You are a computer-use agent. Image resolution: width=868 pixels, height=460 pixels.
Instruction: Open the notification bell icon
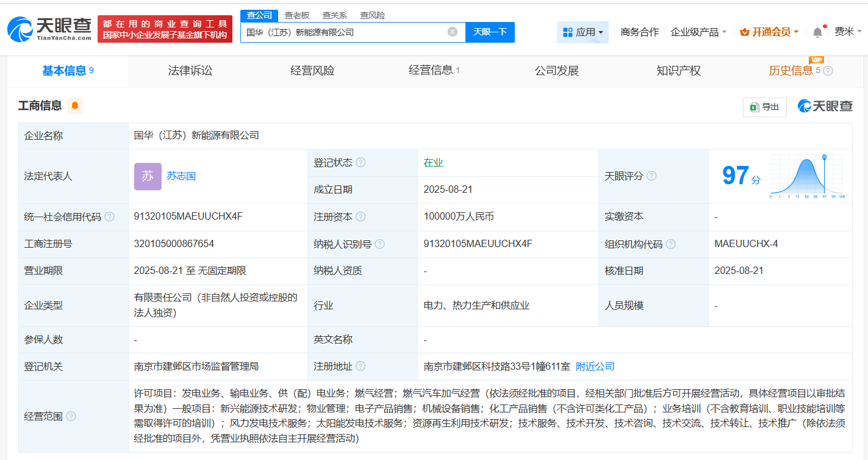(x=817, y=31)
